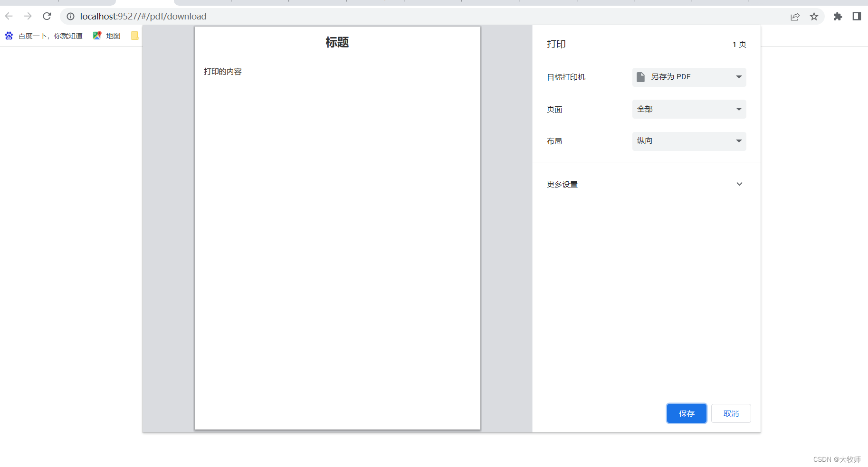
Task: Open the side panel icon
Action: click(x=857, y=16)
